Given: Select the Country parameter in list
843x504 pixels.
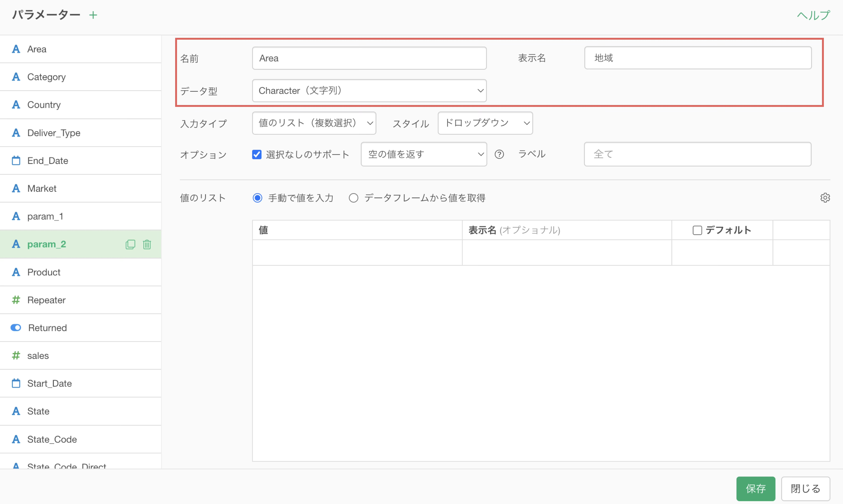Looking at the screenshot, I should point(44,105).
